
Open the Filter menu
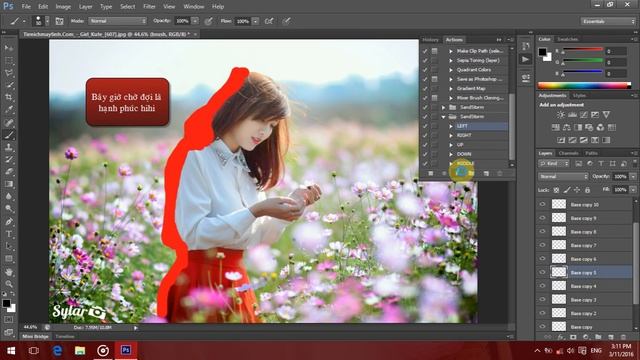click(149, 7)
